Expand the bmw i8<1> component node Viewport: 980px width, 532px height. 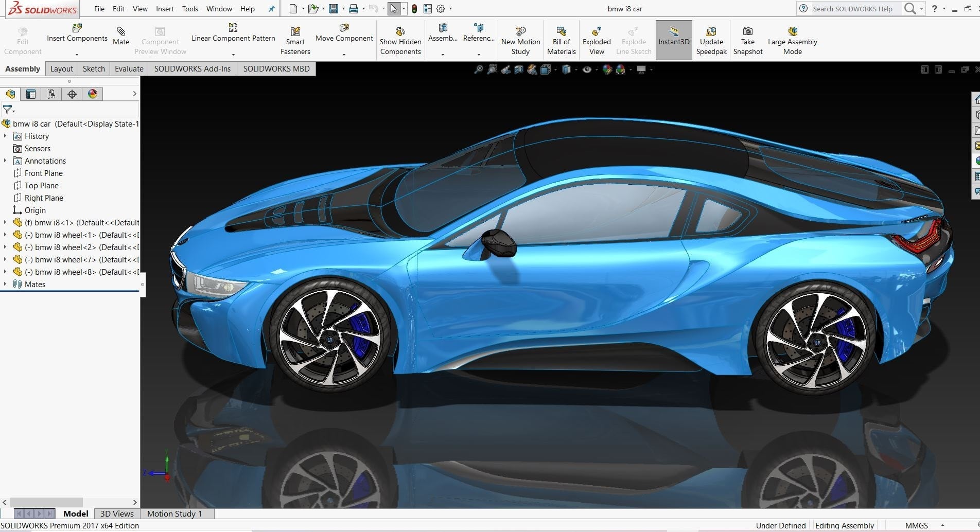(5, 222)
